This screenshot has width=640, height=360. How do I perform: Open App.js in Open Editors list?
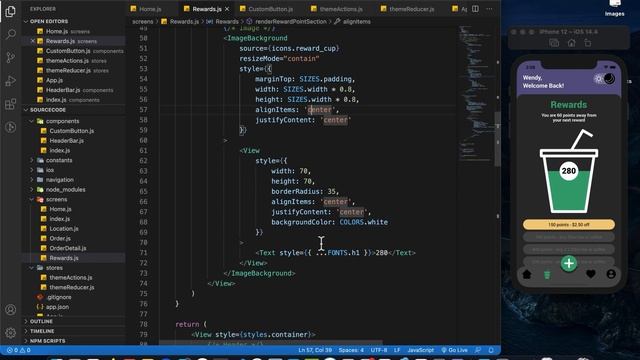[54, 80]
